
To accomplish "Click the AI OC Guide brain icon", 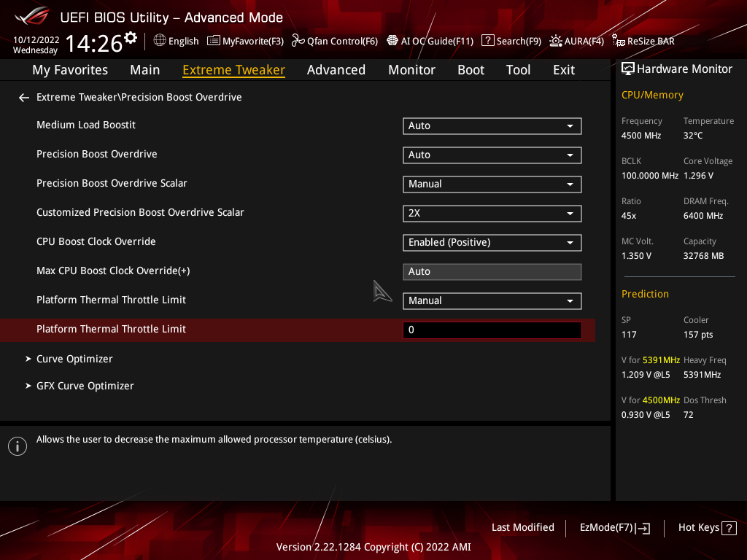I will coord(392,41).
